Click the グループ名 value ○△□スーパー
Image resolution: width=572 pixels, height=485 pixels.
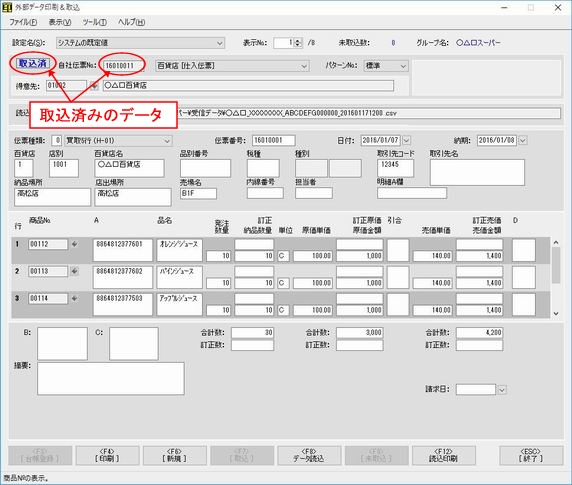click(478, 43)
